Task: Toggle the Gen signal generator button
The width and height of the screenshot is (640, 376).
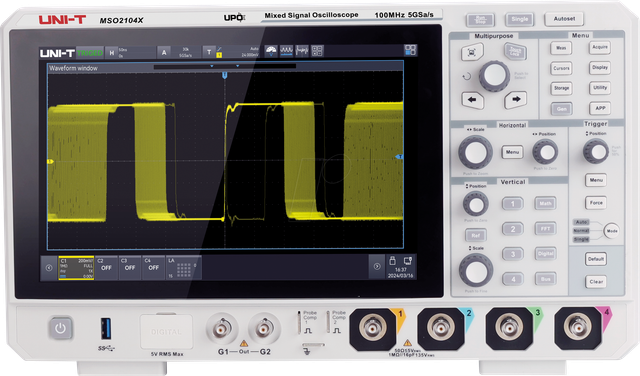Action: [x=561, y=109]
